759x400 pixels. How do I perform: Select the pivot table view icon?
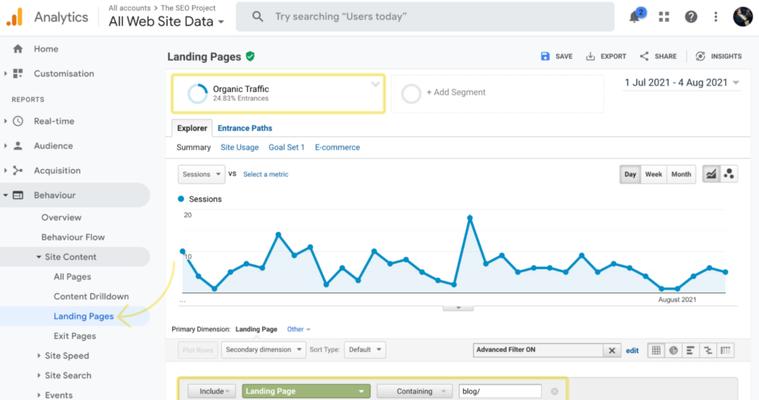[x=725, y=350]
